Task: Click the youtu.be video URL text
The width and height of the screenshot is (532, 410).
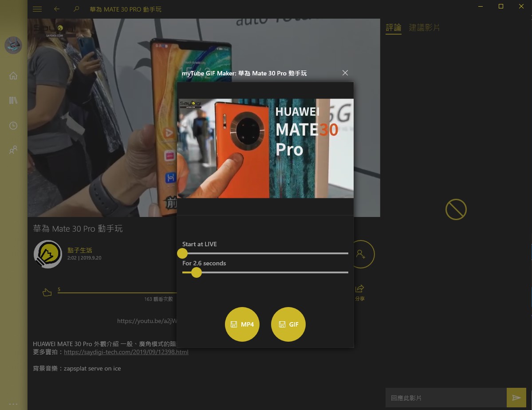Action: pyautogui.click(x=146, y=321)
